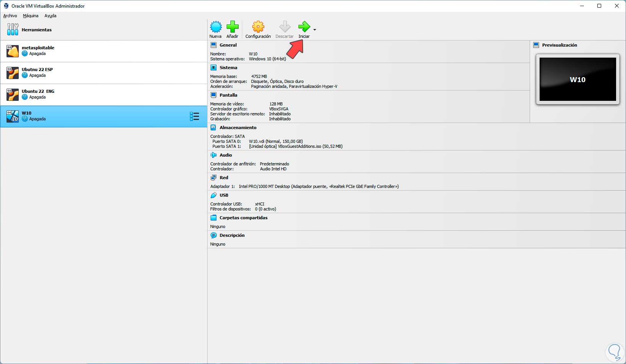Select the Ubutnu 22 ESP machine icon

13,73
